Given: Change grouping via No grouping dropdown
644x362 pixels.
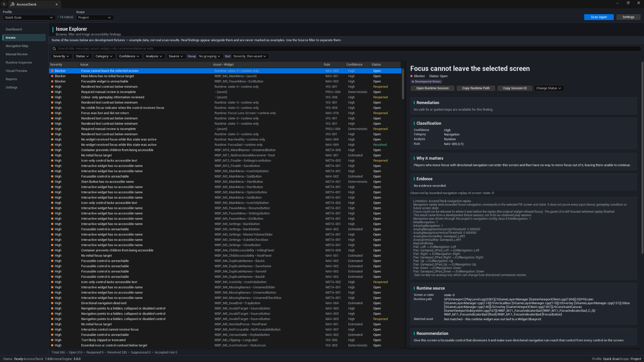Looking at the screenshot, I should point(210,56).
